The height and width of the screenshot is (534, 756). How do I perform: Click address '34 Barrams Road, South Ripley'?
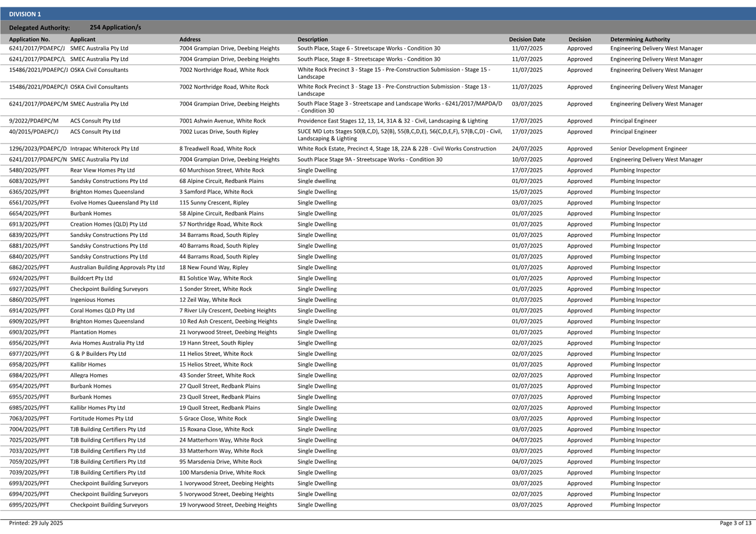219,235
